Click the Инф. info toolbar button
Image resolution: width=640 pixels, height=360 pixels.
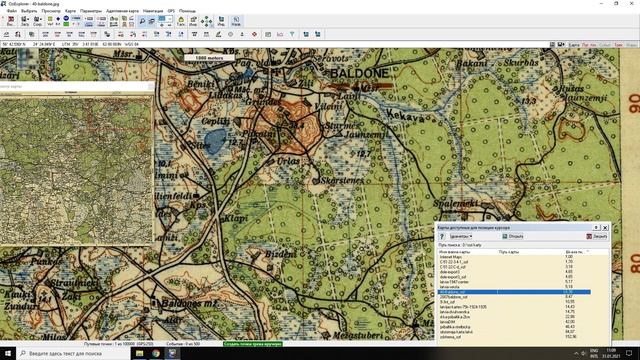(193, 21)
